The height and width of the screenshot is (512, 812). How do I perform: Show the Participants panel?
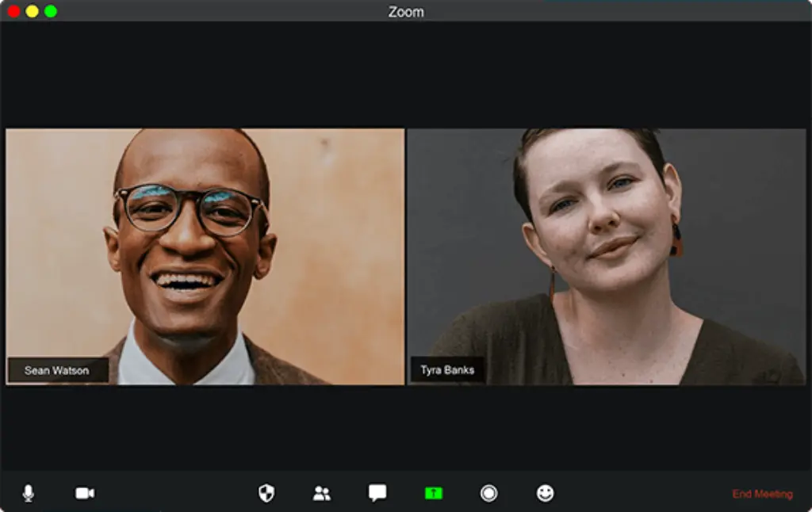click(322, 494)
